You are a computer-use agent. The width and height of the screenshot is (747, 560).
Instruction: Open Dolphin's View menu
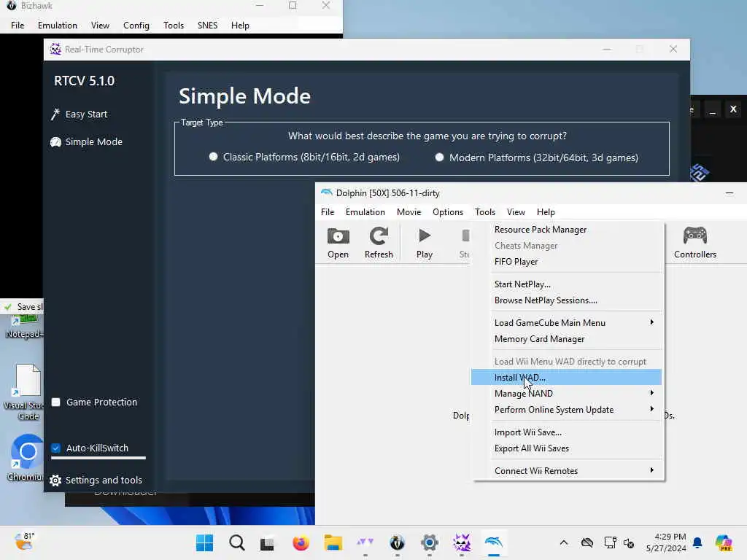(x=516, y=212)
